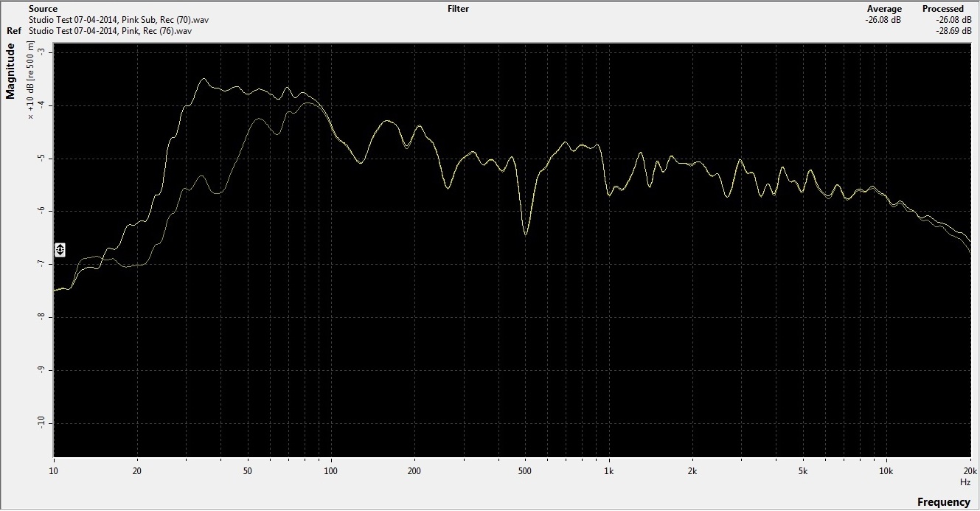Select the Pink, Rec (76).wav reference file

coord(111,31)
